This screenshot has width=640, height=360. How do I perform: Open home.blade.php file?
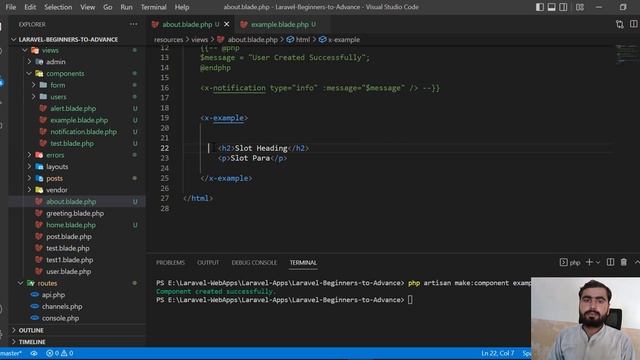(71, 225)
